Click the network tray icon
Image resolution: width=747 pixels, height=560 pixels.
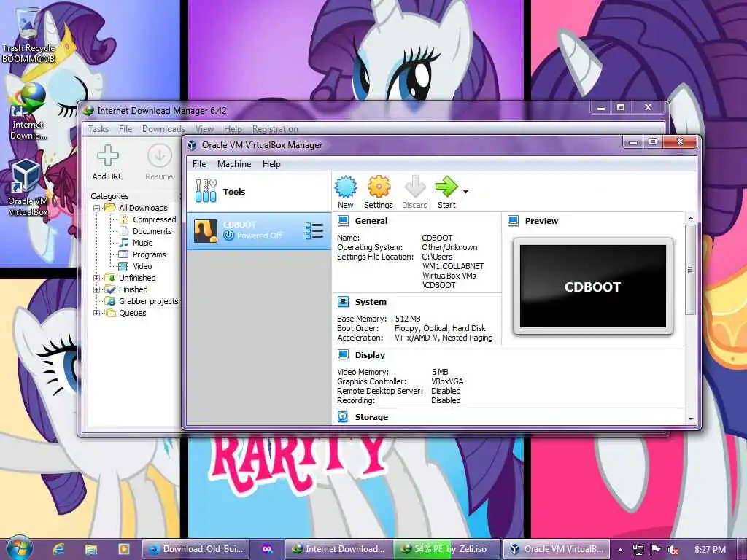click(x=638, y=550)
